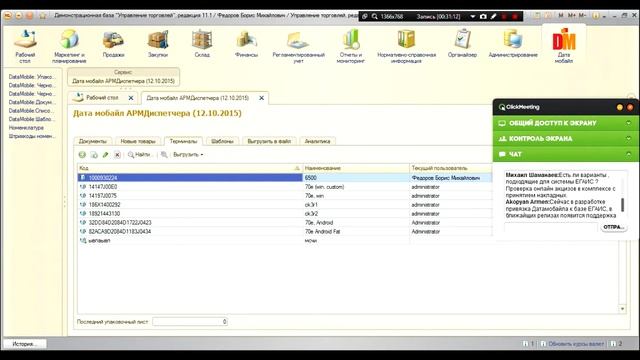The height and width of the screenshot is (360, 640).
Task: Select row with code 1000930224
Action: click(284, 178)
